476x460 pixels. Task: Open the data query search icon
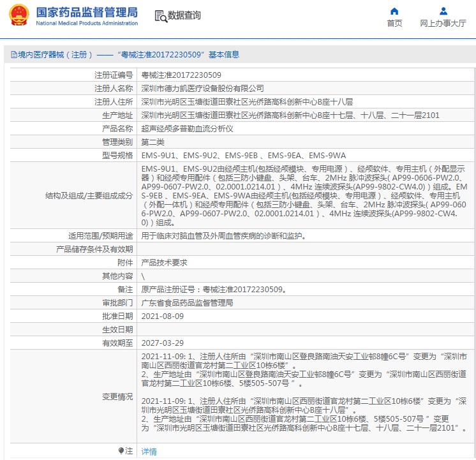161,17
